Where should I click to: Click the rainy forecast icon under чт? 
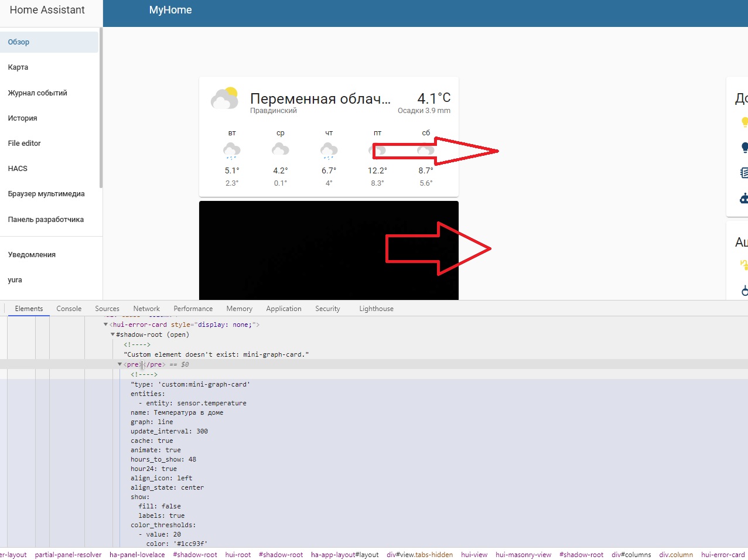[x=329, y=151]
